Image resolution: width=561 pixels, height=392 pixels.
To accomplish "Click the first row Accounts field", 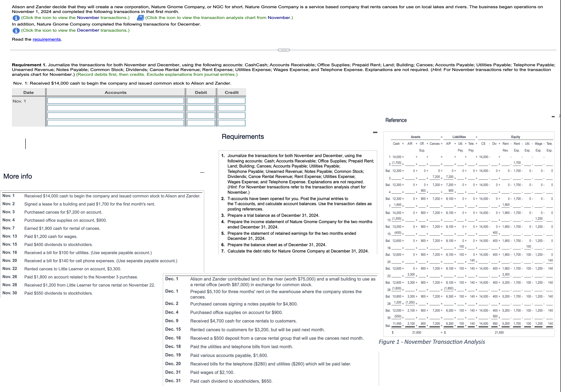I will point(115,101).
